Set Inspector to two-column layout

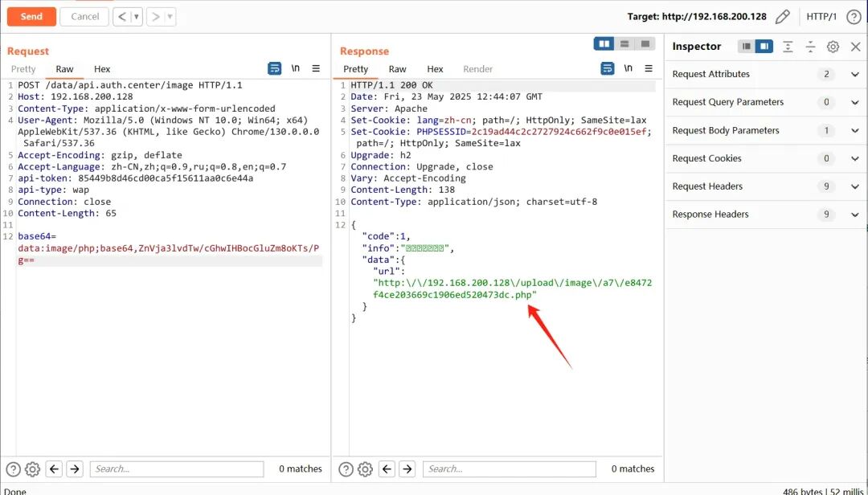(x=764, y=47)
